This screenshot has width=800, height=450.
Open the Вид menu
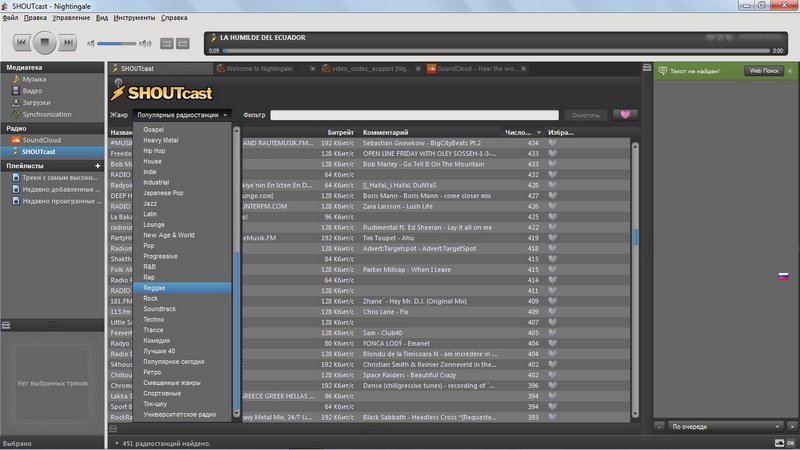(102, 17)
